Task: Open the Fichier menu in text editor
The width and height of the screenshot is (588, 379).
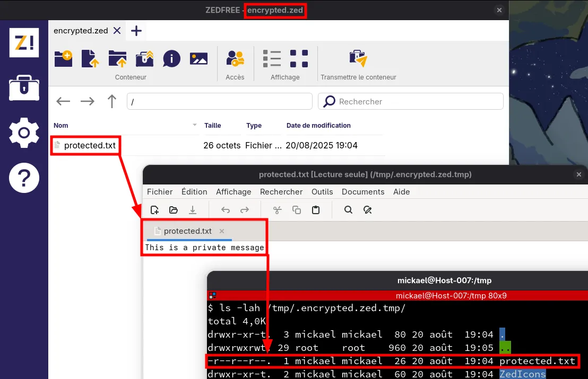Action: pos(160,192)
